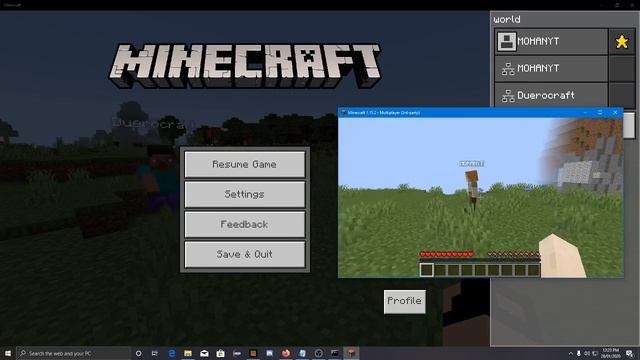This screenshot has height=360, width=640.
Task: Select the Duerocraft entry in world panel
Action: pos(551,96)
